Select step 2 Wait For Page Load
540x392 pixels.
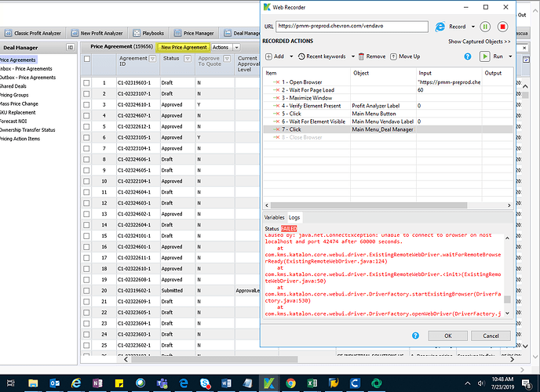click(x=388, y=90)
